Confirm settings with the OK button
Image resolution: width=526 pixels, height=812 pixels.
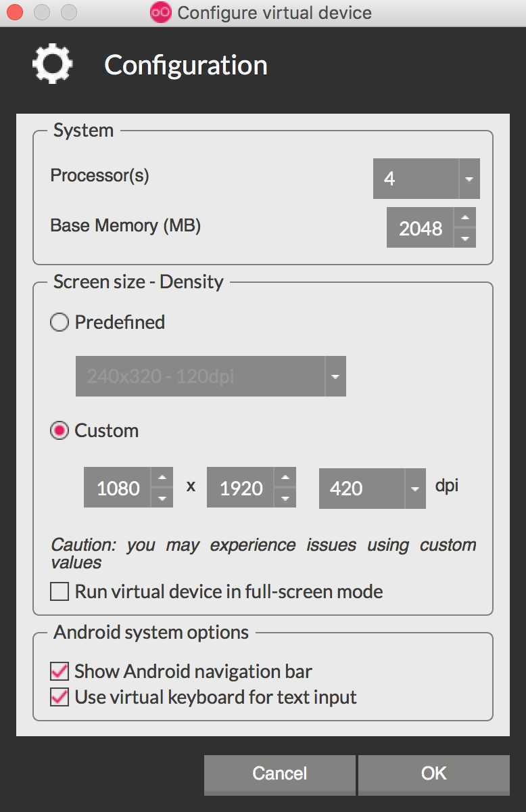(x=433, y=773)
